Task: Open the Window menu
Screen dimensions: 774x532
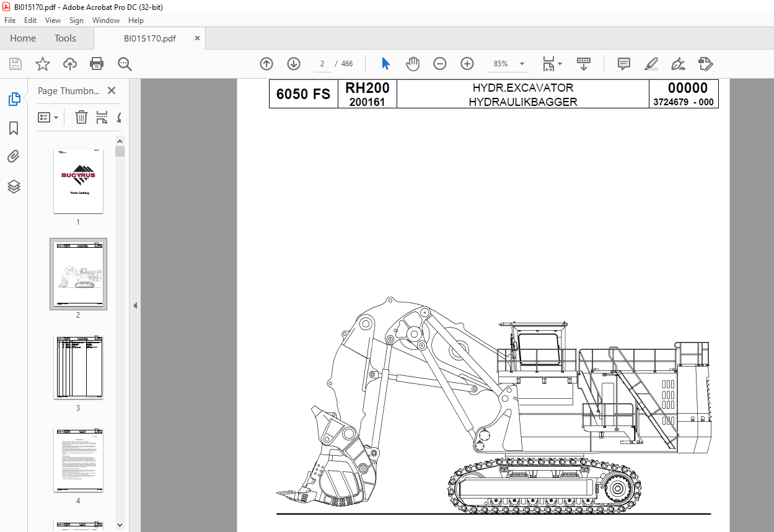Action: [106, 20]
